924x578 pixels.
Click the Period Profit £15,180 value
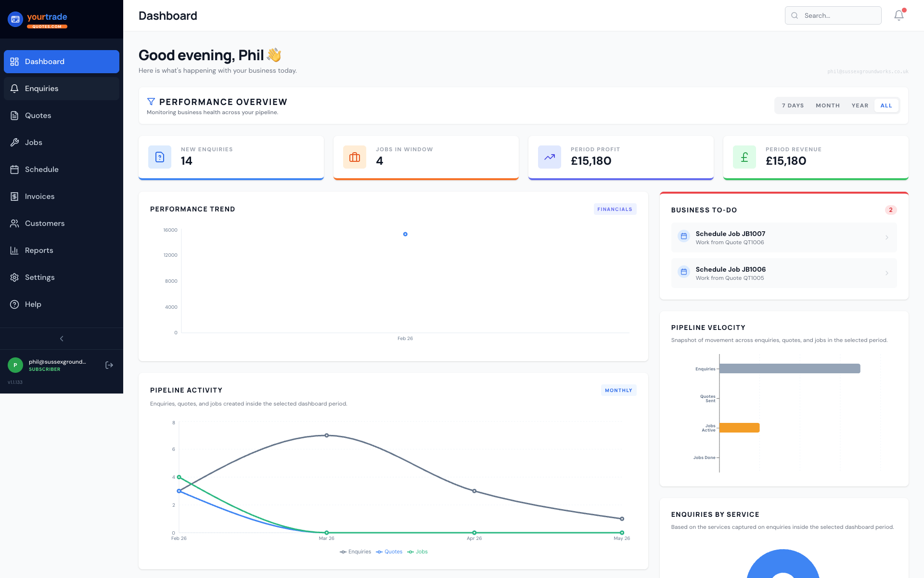(591, 161)
